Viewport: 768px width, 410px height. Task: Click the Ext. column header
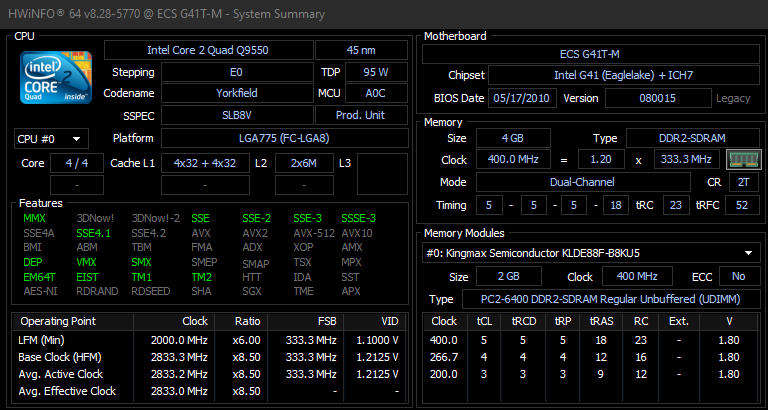pyautogui.click(x=678, y=321)
